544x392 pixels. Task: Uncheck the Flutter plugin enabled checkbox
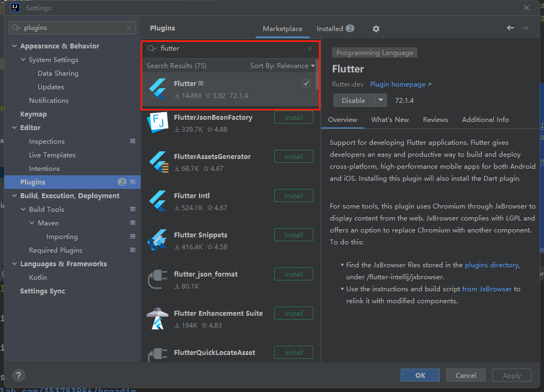[x=306, y=83]
